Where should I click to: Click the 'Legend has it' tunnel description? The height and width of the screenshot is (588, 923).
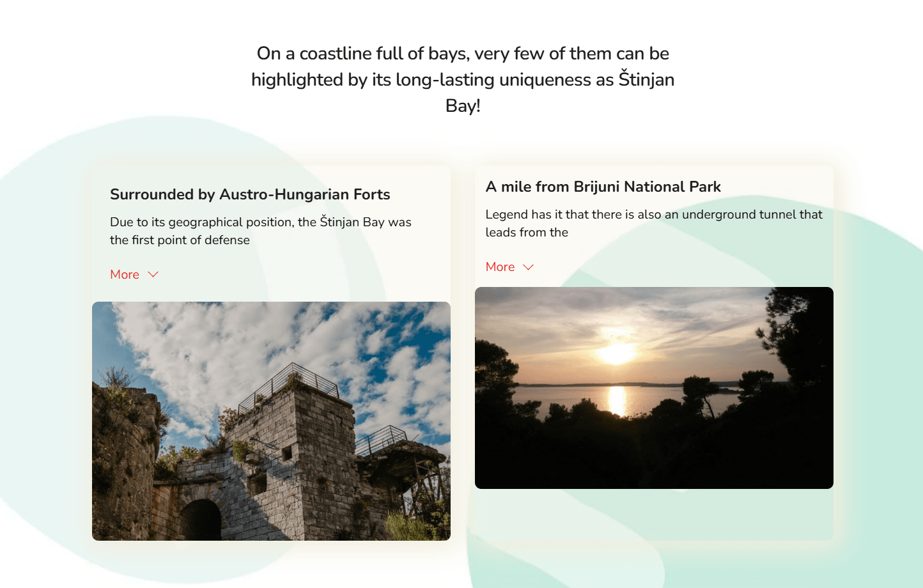click(653, 223)
